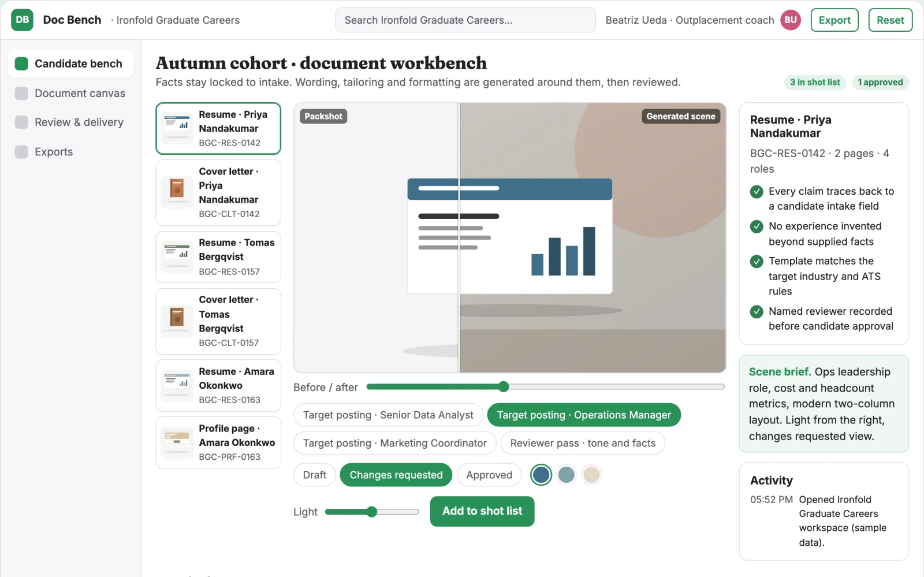The image size is (924, 577).
Task: Open the Candidate bench section
Action: (x=70, y=64)
